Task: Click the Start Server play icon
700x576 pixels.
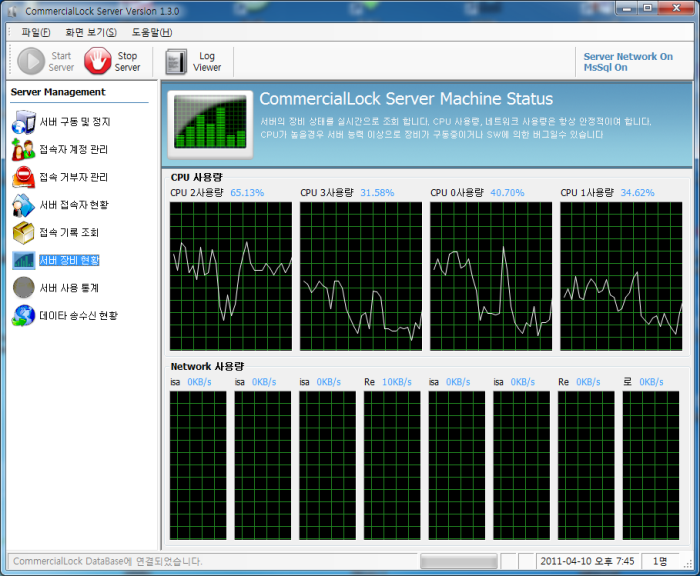Action: coord(31,61)
